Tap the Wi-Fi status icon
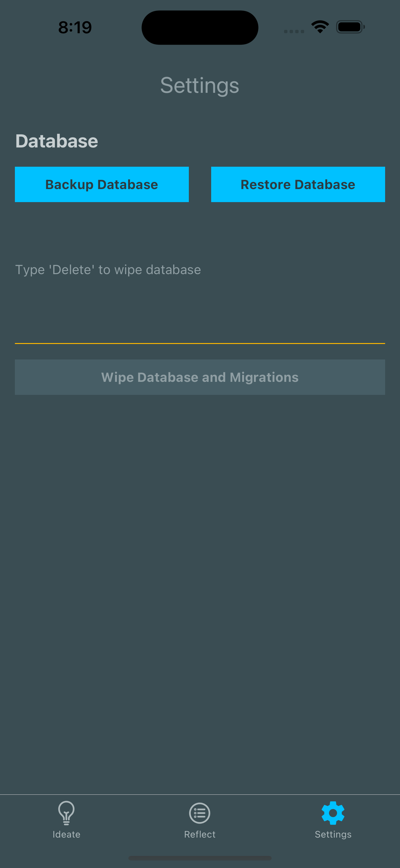Viewport: 400px width, 868px height. (320, 27)
